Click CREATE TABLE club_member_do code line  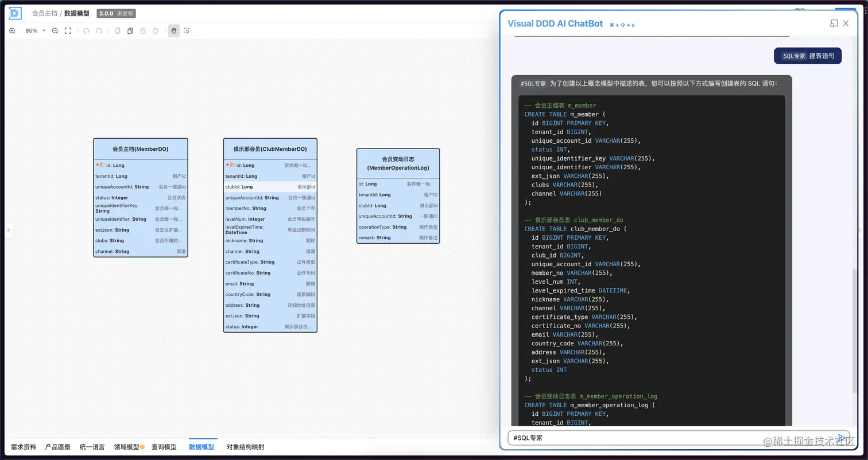click(x=576, y=229)
